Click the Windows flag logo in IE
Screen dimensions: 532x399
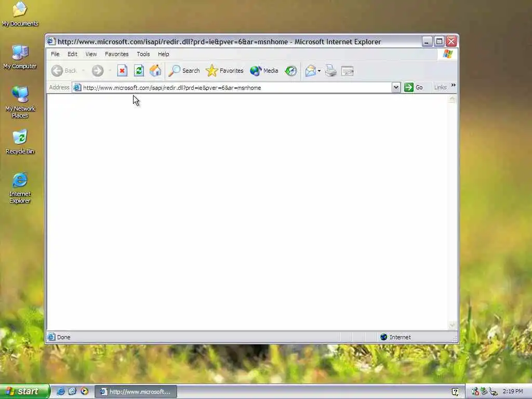[x=447, y=54]
